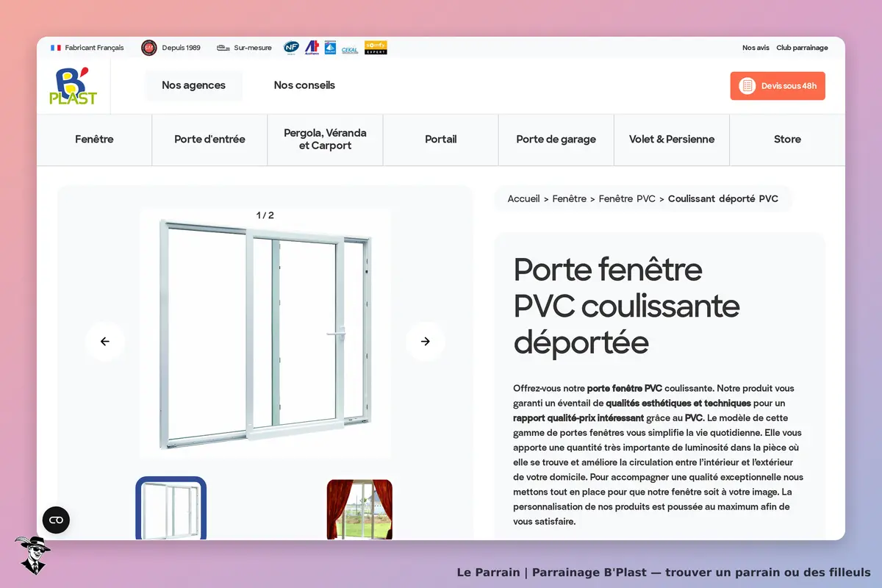Select the red curtain window thumbnail
This screenshot has height=588, width=882.
(x=359, y=509)
